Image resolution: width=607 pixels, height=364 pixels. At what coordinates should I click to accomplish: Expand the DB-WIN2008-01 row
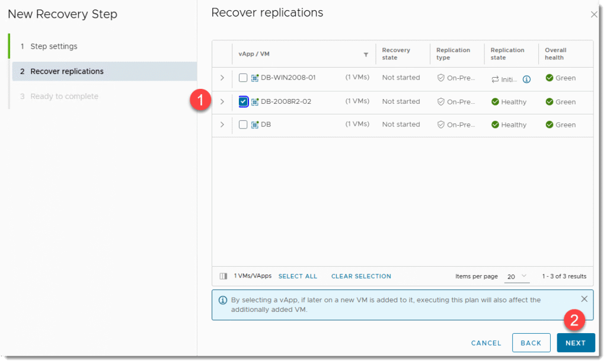(x=222, y=78)
